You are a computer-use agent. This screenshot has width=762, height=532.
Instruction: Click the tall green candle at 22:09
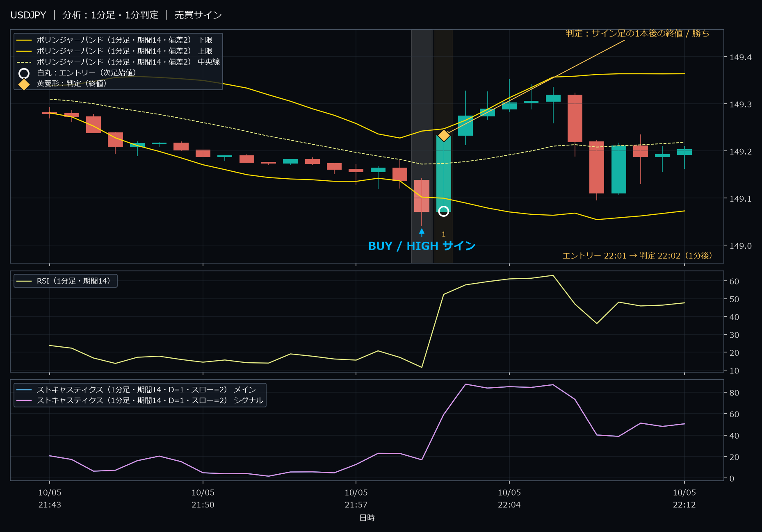[619, 169]
